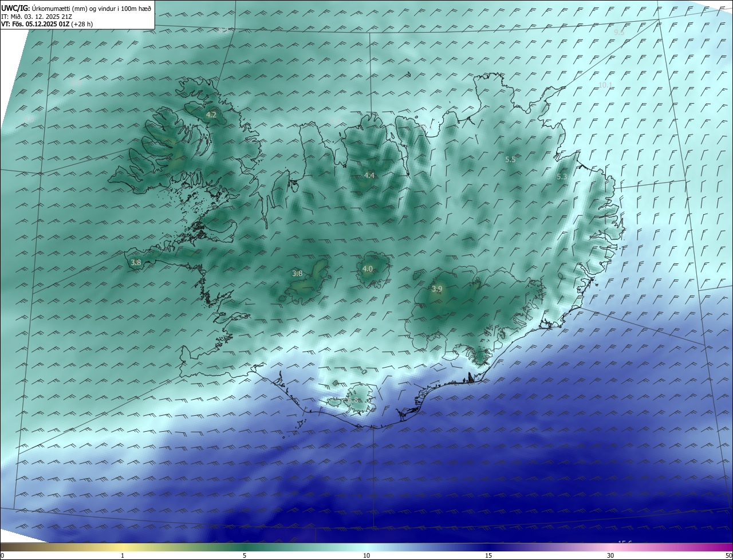This screenshot has width=733, height=560.
Task: Click the 30 tick on the color scale
Action: point(610,555)
